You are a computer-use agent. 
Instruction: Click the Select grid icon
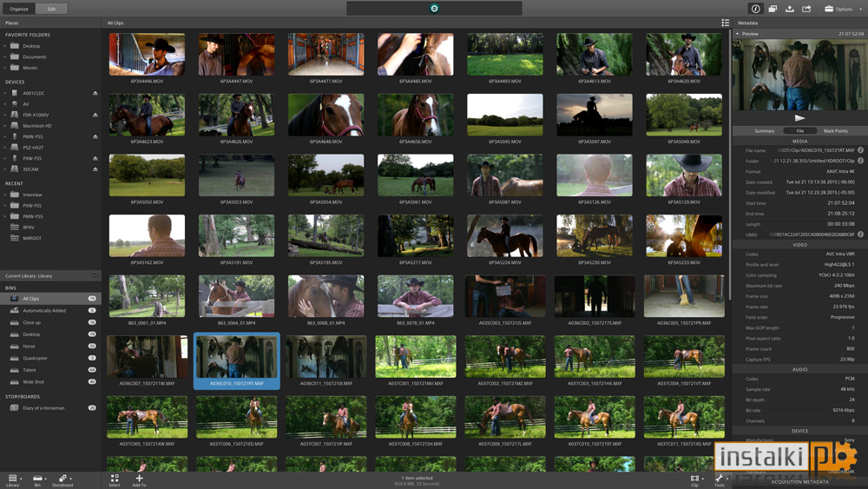tap(115, 478)
